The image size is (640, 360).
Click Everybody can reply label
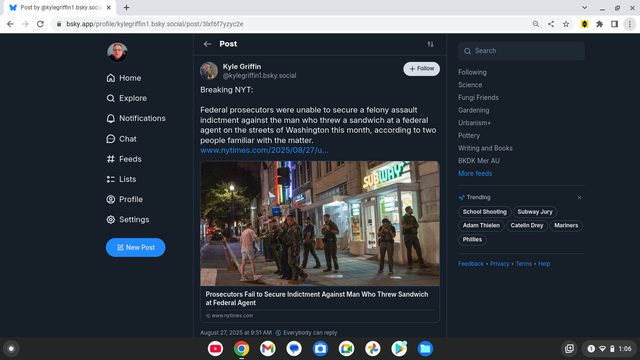[x=306, y=333]
